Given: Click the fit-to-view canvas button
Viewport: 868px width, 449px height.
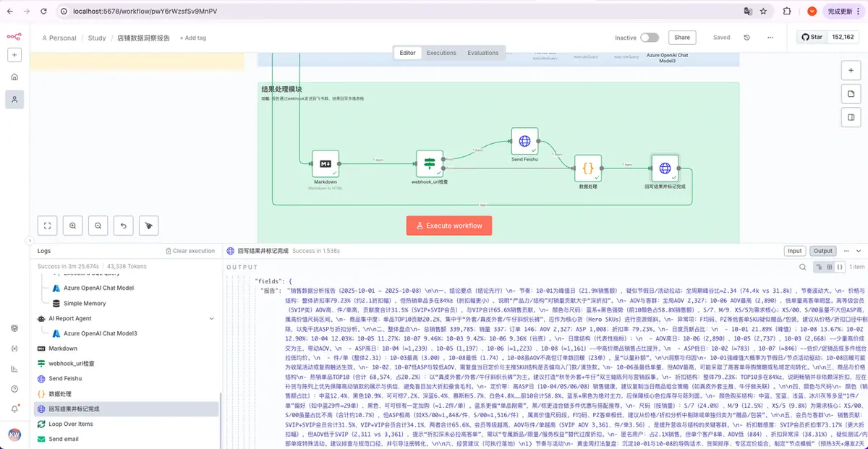Looking at the screenshot, I should coord(48,226).
